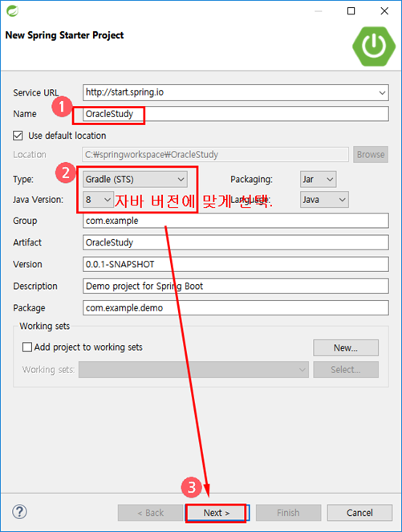This screenshot has height=532, width=402.
Task: Click the Spring leaf window icon
Action: (x=13, y=11)
